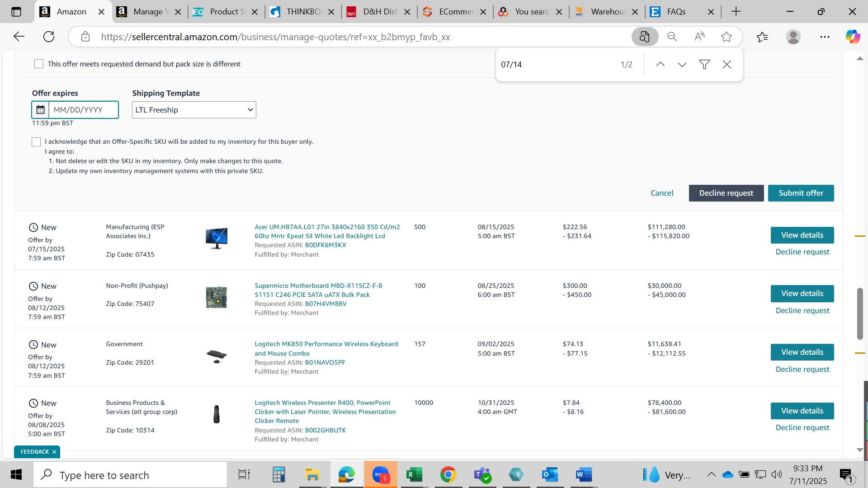The height and width of the screenshot is (488, 868).
Task: Open ASIN B07H4VM88V link
Action: coord(325,304)
